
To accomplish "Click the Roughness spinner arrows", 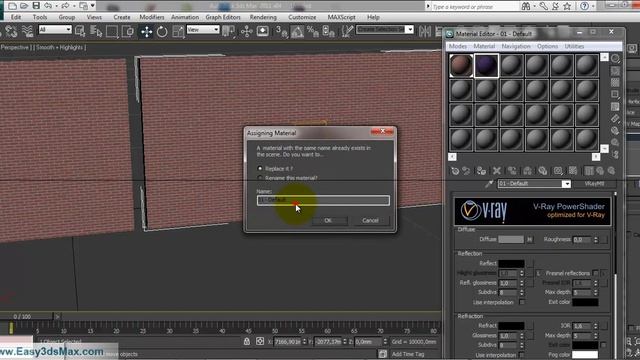I will click(596, 240).
